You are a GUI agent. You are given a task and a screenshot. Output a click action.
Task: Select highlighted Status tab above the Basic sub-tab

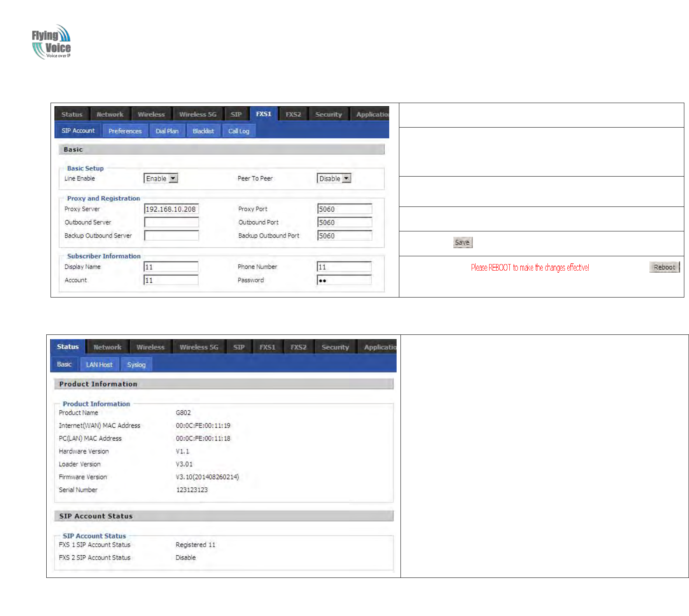point(68,347)
